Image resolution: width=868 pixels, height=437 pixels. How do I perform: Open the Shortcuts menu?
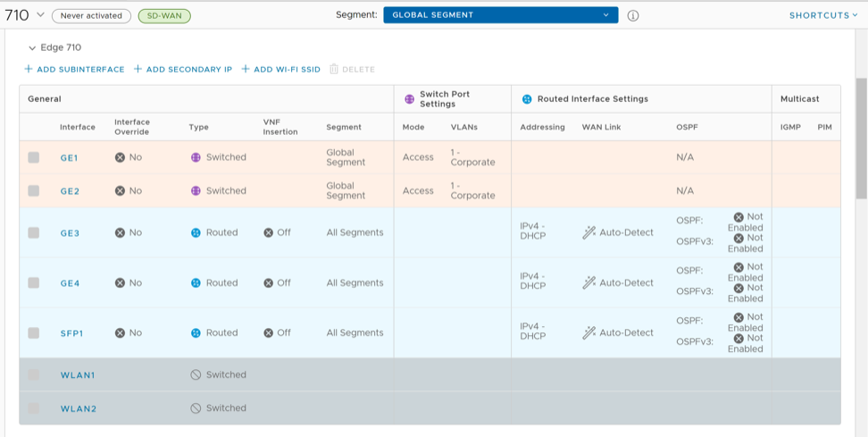[x=822, y=15]
